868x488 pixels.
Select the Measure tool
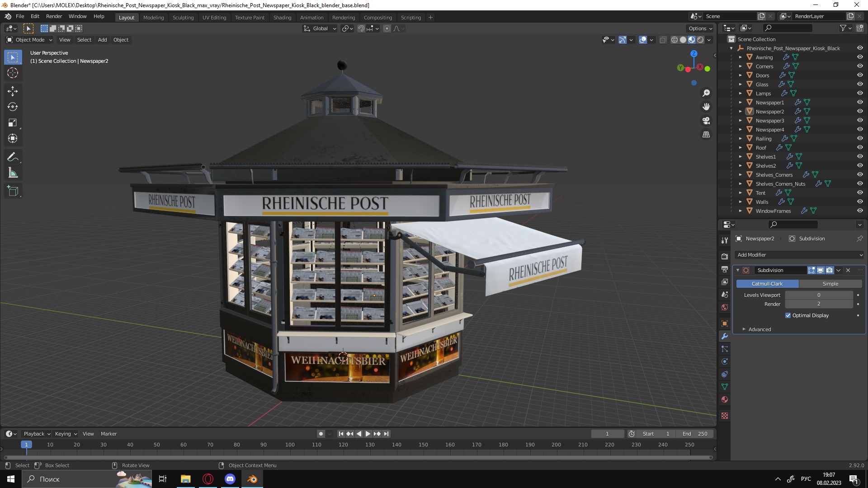click(x=13, y=173)
